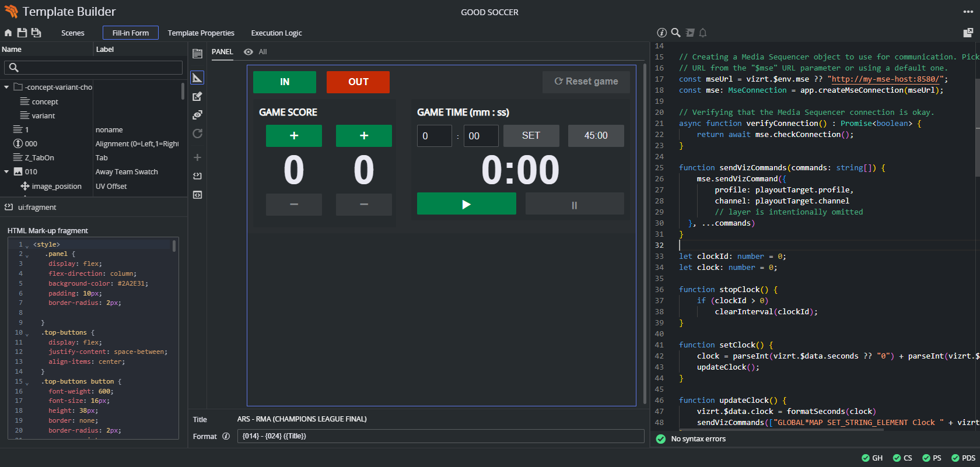Open the Execution Logic tab
The image size is (980, 467).
(x=276, y=33)
